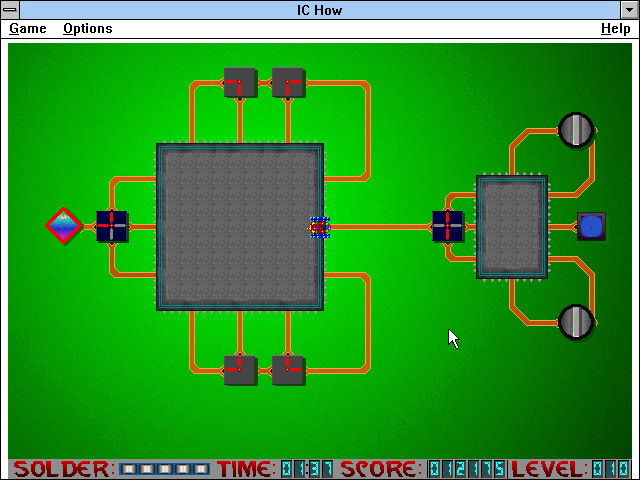Viewport: 640px width, 480px height.
Task: Click the bottom-left gray junction block
Action: [x=240, y=370]
